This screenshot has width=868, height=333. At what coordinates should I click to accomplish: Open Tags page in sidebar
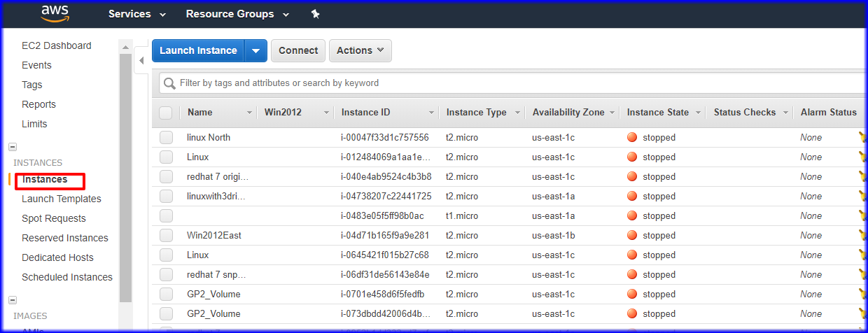[x=32, y=85]
